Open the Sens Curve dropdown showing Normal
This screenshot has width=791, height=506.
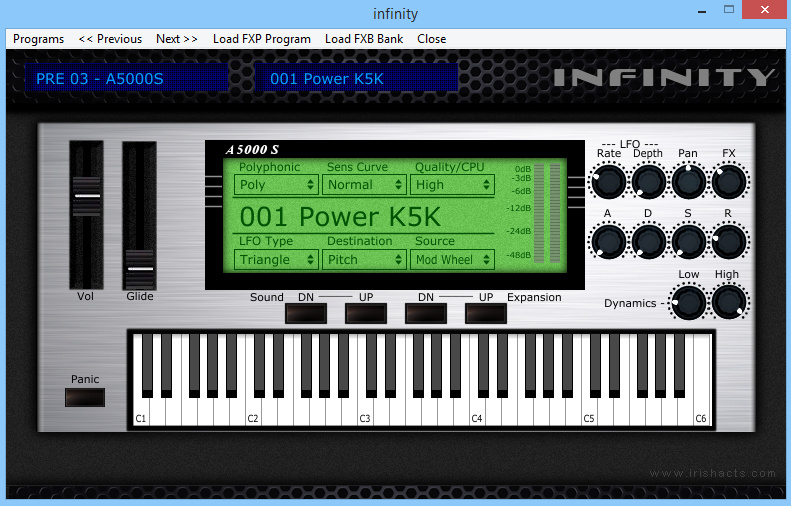tap(364, 185)
